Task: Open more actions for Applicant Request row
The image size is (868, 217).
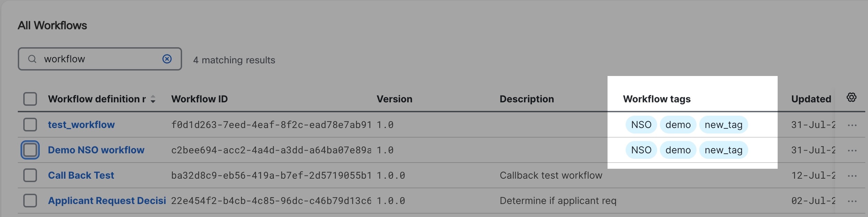Action: point(852,201)
